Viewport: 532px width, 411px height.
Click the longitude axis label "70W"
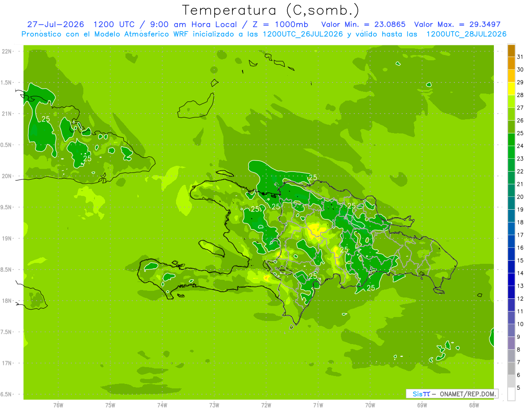[x=370, y=406]
